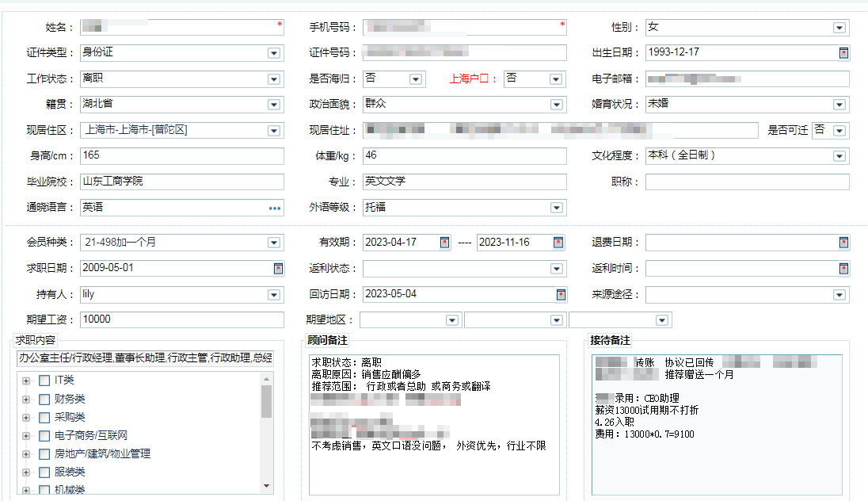Open the 求职日期 calendar picker

click(x=279, y=268)
